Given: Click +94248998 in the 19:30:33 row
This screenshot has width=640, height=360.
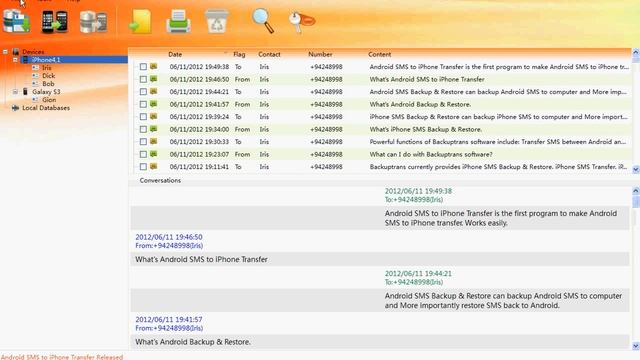Looking at the screenshot, I should pos(326,142).
